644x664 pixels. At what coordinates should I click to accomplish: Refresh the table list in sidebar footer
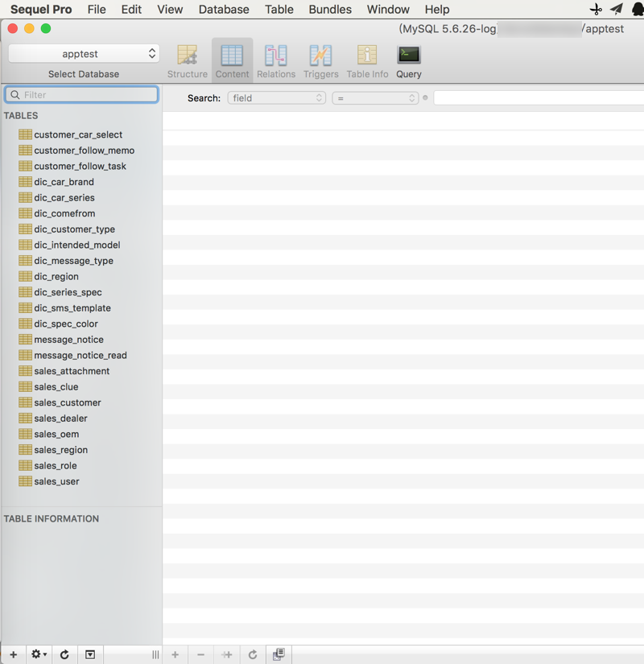(64, 654)
